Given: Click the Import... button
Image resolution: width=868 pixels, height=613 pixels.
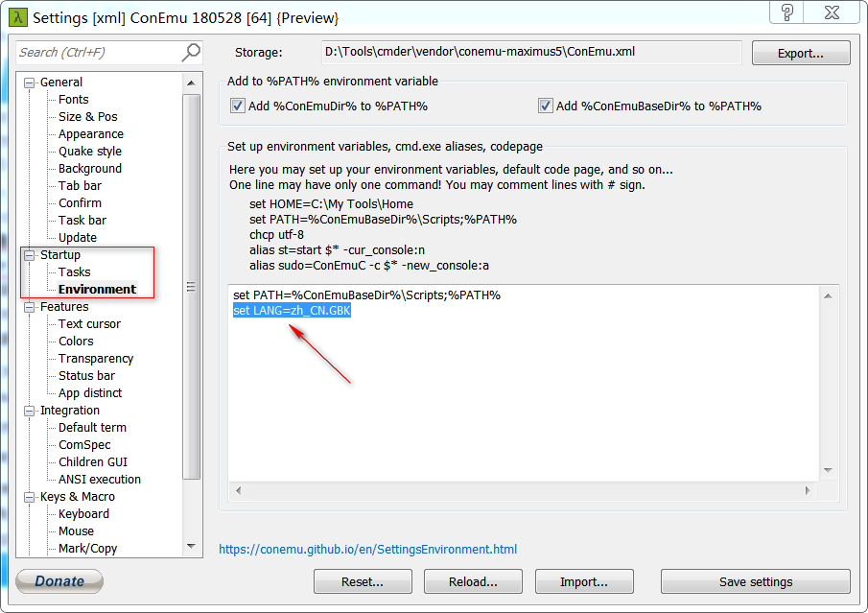Looking at the screenshot, I should pos(584,581).
